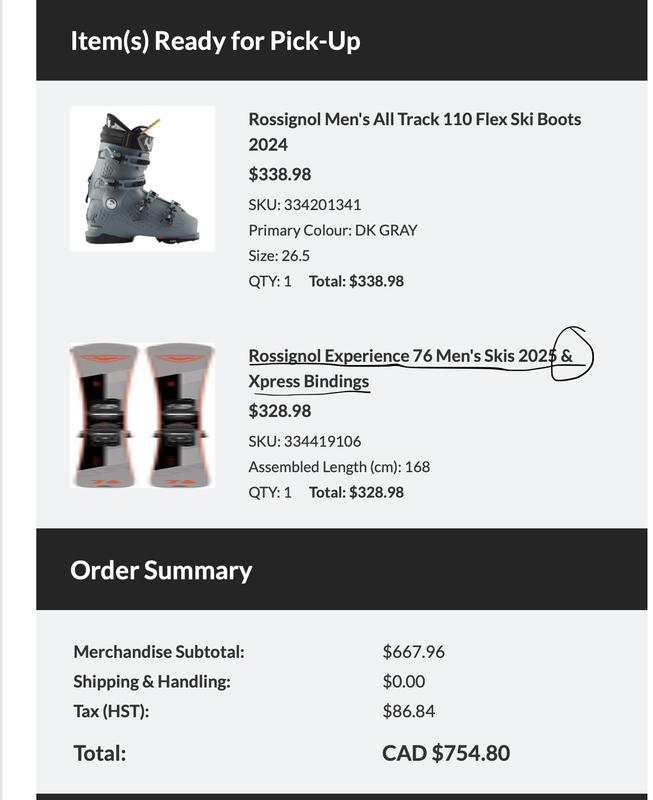
Task: Click the Primary Colour DK GRAY line
Action: point(333,230)
